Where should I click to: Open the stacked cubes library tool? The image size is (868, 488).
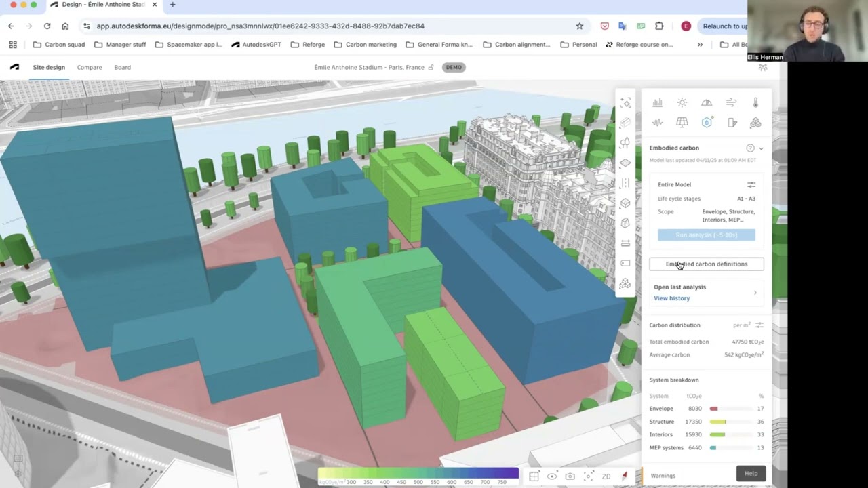click(625, 283)
